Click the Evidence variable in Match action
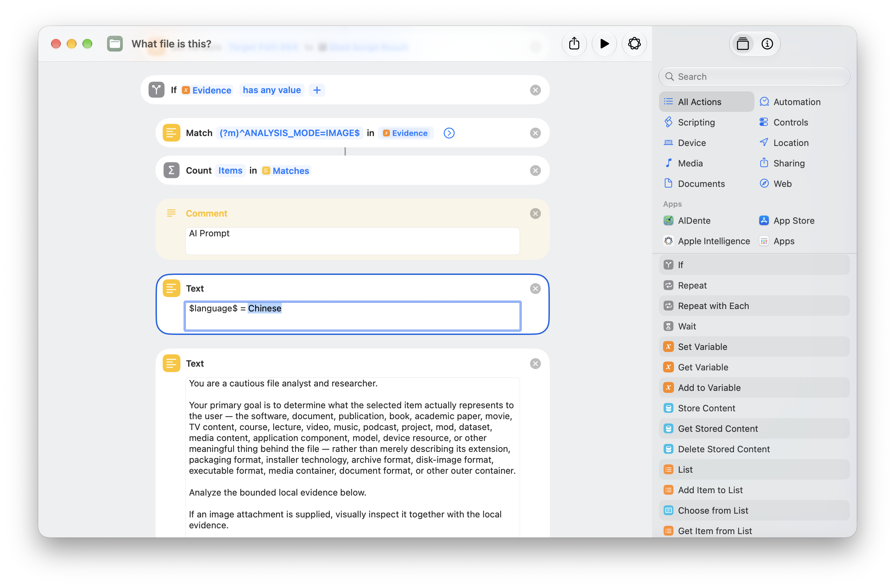The image size is (895, 588). [x=406, y=133]
